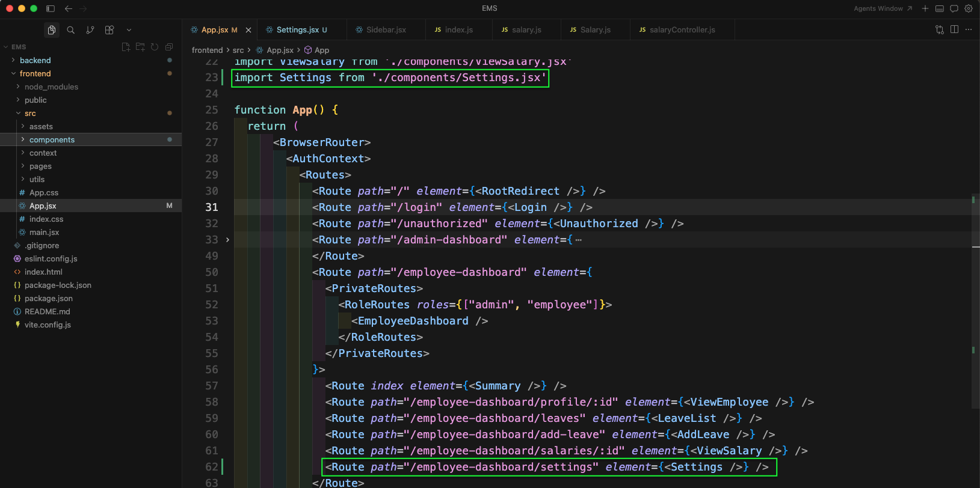This screenshot has height=488, width=980.
Task: Switch to the salaryController.js tab
Action: (682, 29)
